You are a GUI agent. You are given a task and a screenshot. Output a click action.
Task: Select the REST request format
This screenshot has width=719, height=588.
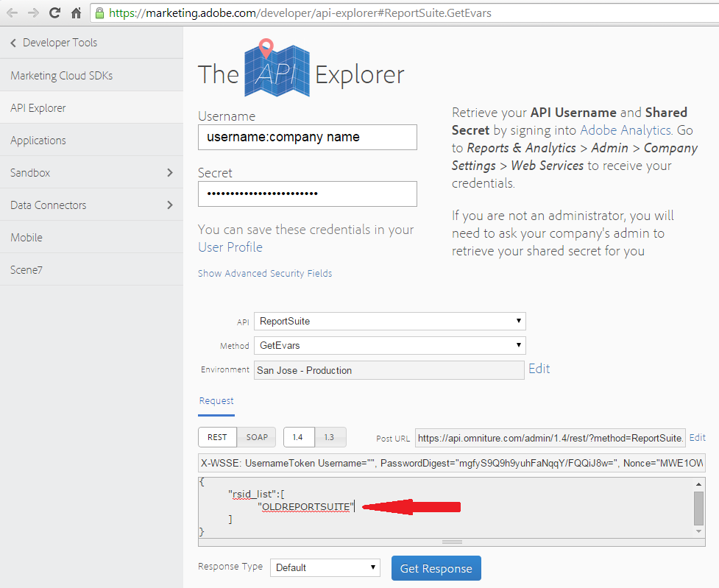coord(217,437)
